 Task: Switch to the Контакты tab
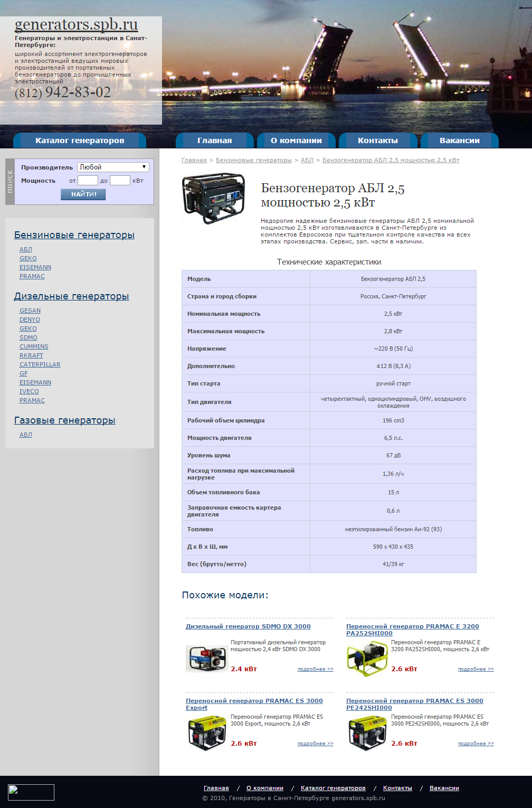pos(378,140)
